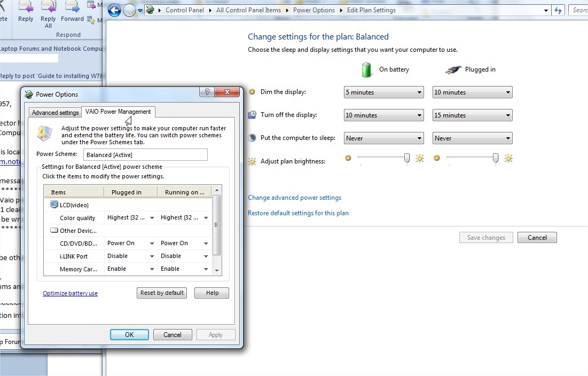The height and width of the screenshot is (376, 588).
Task: Open the Optimize battery use link
Action: (70, 293)
